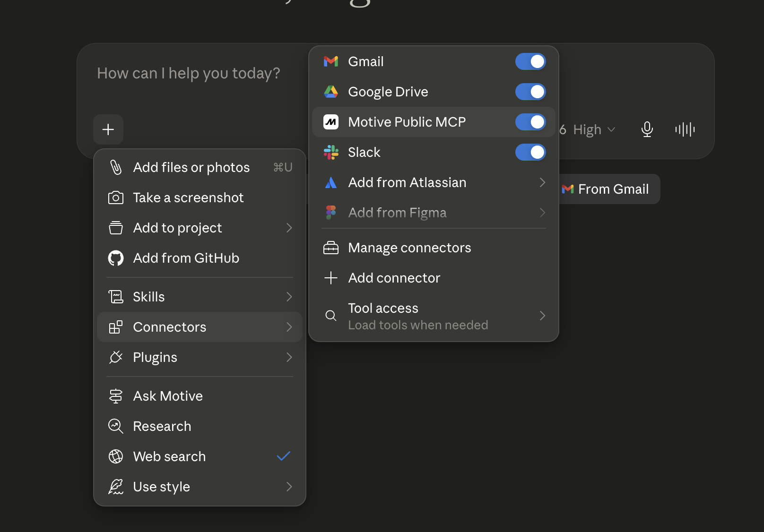Image resolution: width=764 pixels, height=532 pixels.
Task: Start dictation with the microphone icon
Action: click(647, 129)
